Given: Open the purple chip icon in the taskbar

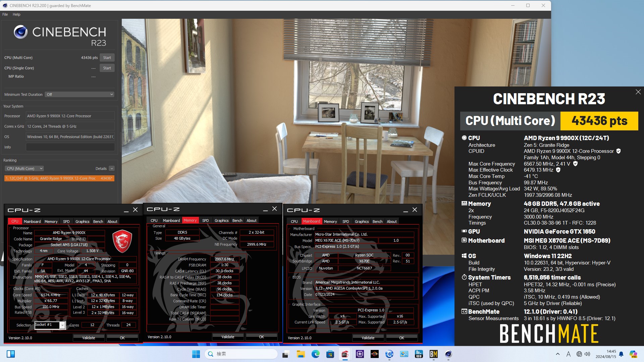Looking at the screenshot, I should [x=360, y=354].
